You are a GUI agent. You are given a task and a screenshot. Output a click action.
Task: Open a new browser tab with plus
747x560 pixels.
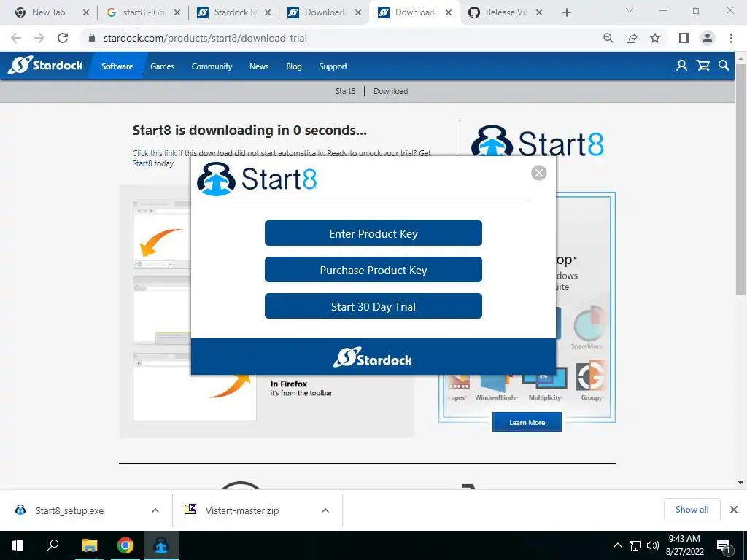click(x=566, y=12)
